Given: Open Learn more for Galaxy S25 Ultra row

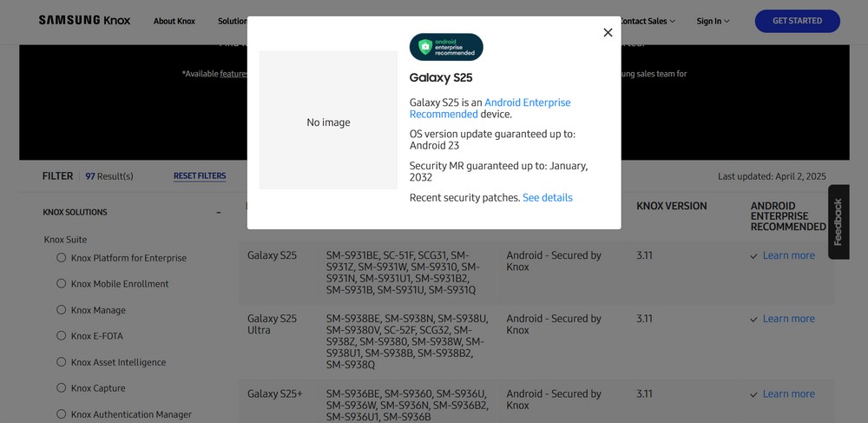Looking at the screenshot, I should pos(789,319).
